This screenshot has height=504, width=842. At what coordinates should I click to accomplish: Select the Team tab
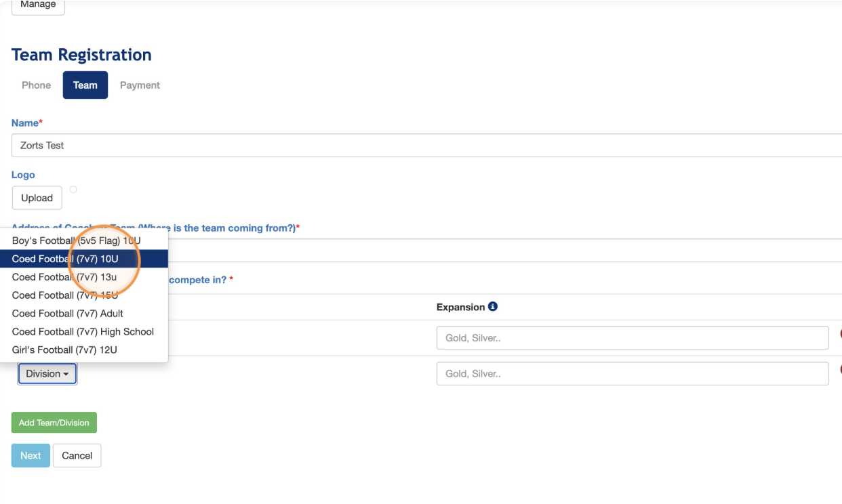(85, 85)
